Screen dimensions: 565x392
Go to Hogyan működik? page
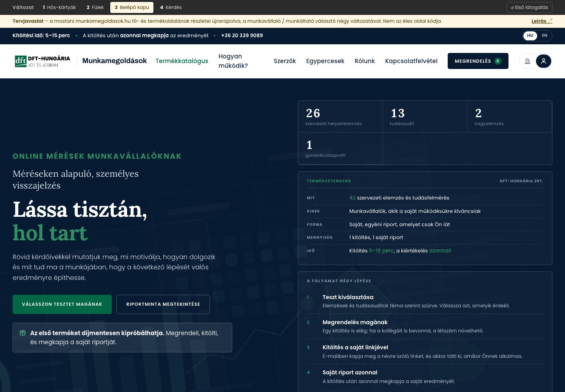[x=233, y=61]
